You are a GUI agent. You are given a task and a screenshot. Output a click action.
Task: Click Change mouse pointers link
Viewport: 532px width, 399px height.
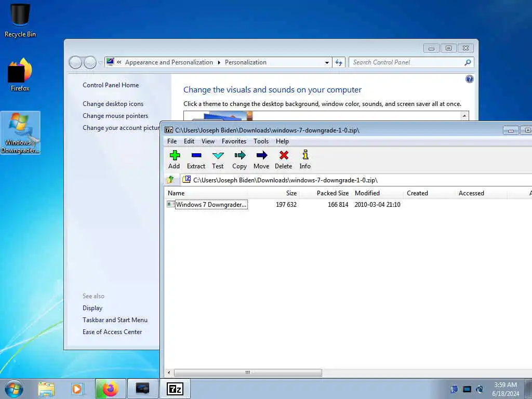click(115, 116)
